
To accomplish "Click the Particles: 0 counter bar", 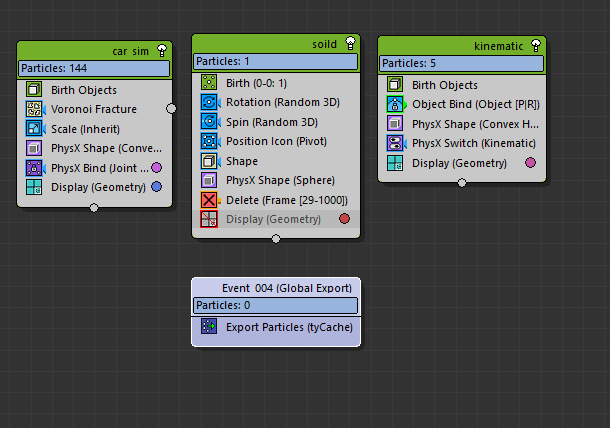I will 275,305.
